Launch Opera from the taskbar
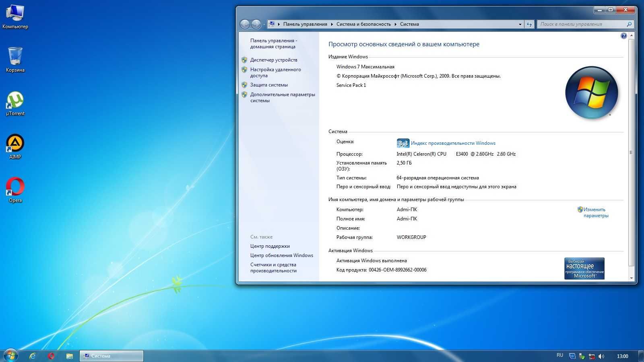Image resolution: width=644 pixels, height=362 pixels. coord(51,356)
